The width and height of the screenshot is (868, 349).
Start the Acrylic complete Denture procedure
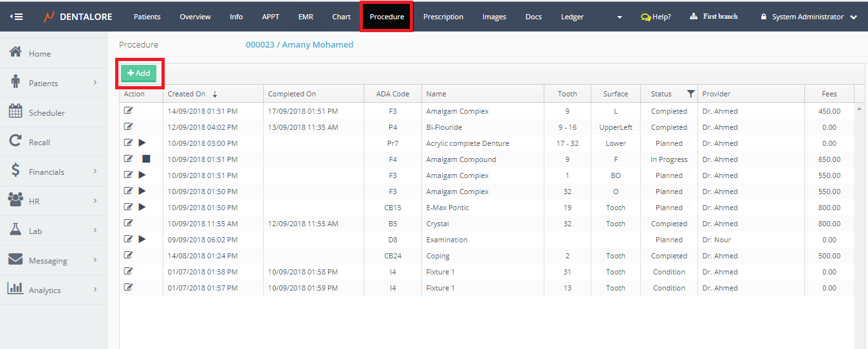(142, 143)
